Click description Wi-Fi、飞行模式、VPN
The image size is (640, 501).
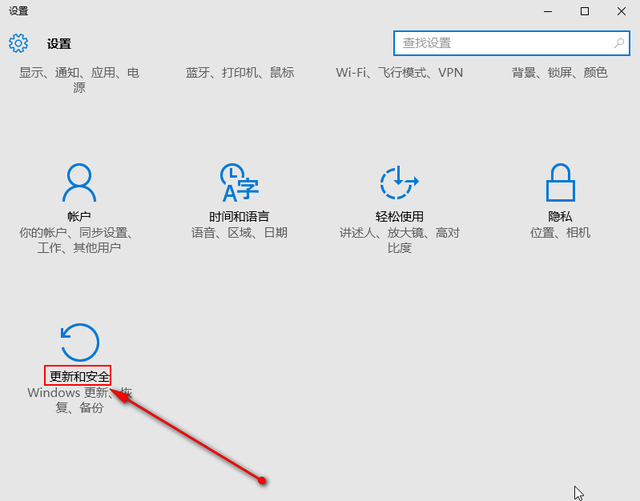click(399, 73)
